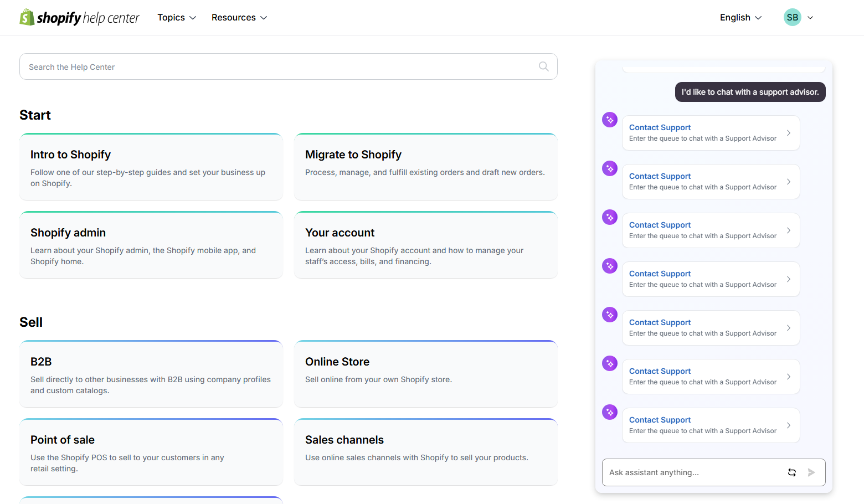Click the bottom-most purple assistant sparkle icon

(x=610, y=412)
